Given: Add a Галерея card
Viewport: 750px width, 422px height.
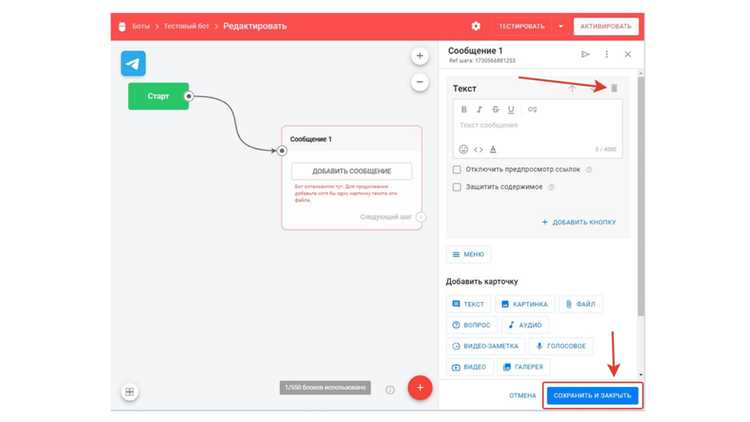Looking at the screenshot, I should [x=523, y=367].
